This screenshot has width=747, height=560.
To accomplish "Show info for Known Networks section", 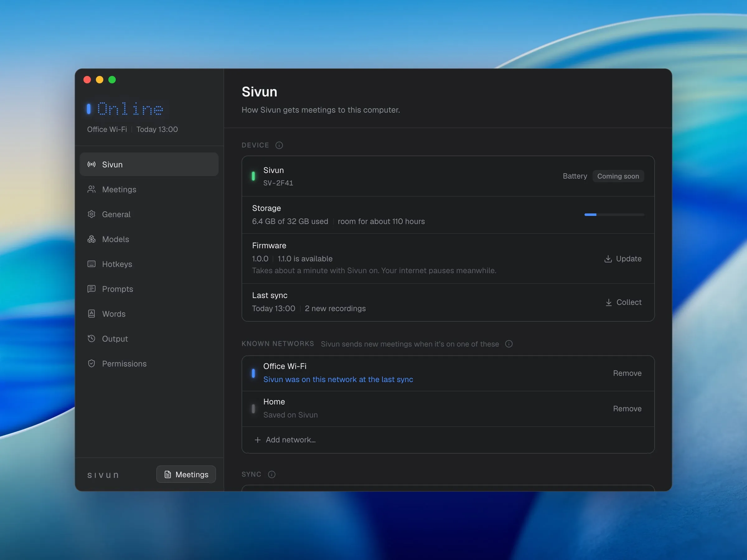I will (x=509, y=344).
